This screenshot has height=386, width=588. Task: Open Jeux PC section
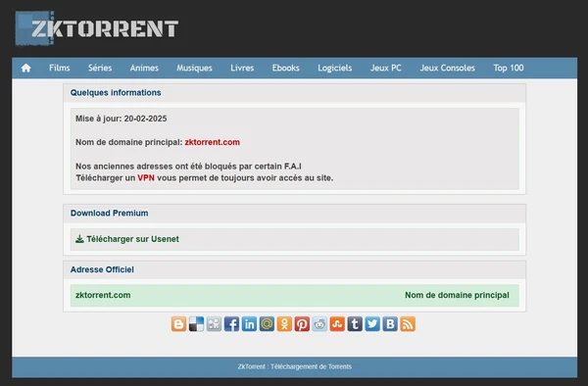386,68
